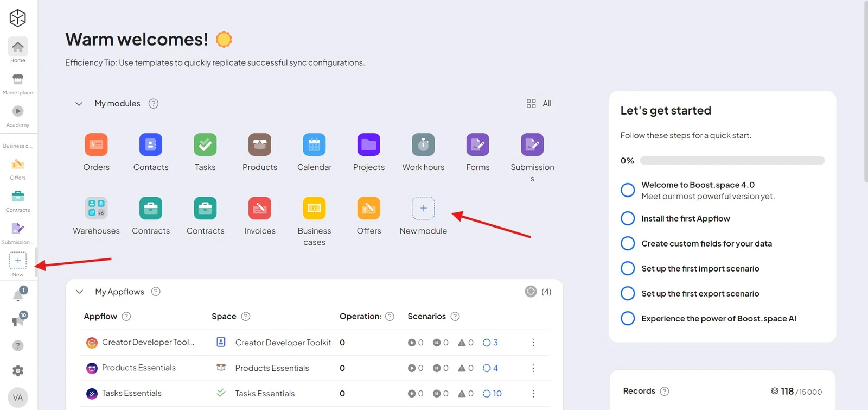Open options menu for Creator Developer Toolkit row
Viewport: 868px width, 410px height.
point(533,343)
